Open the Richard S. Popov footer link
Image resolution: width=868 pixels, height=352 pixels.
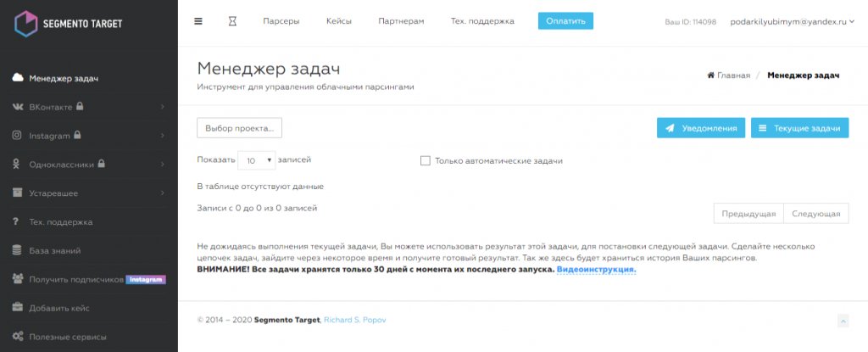point(355,321)
